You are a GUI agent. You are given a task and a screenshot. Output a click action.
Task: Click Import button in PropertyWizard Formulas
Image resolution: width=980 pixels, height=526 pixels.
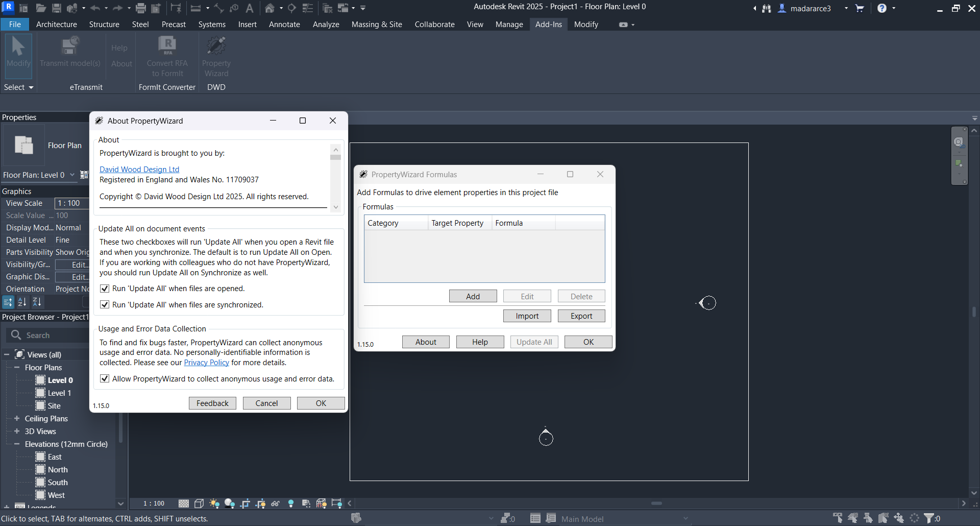tap(527, 316)
